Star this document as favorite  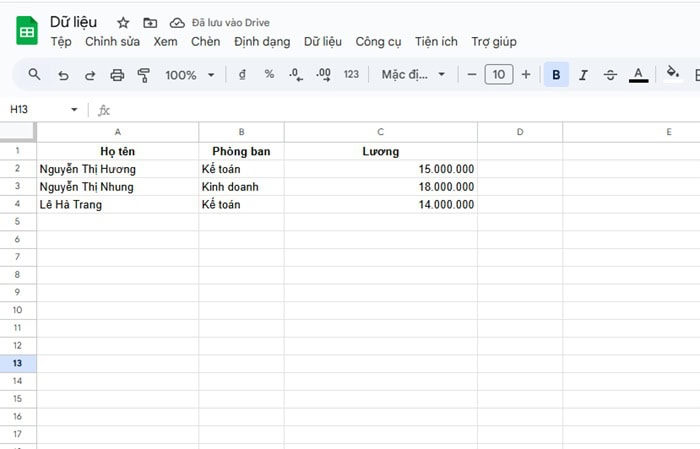point(123,22)
